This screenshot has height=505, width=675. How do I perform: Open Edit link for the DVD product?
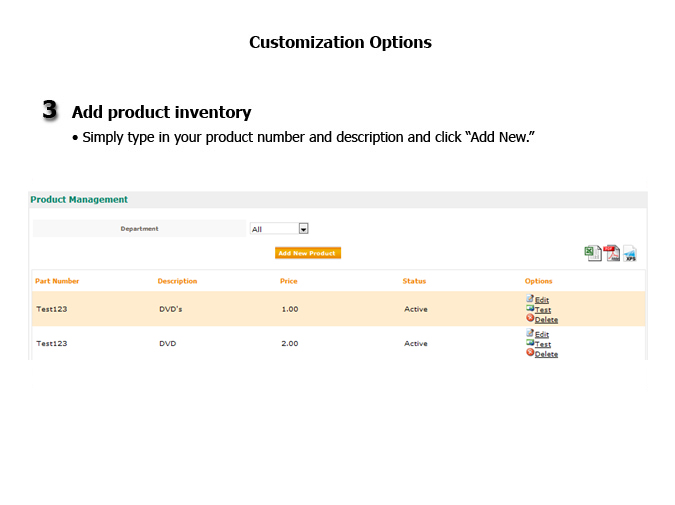tap(542, 334)
